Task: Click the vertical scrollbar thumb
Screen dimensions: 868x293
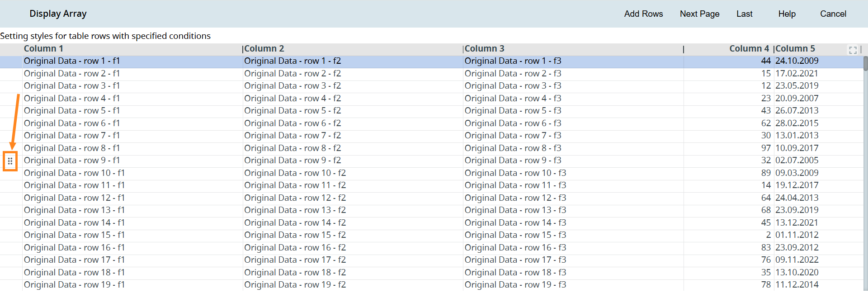Action: coord(865,64)
